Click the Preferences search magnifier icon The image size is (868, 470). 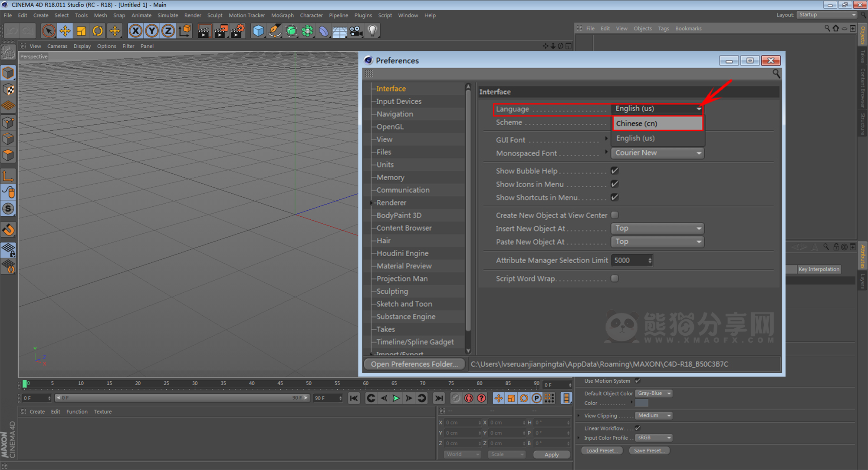776,73
